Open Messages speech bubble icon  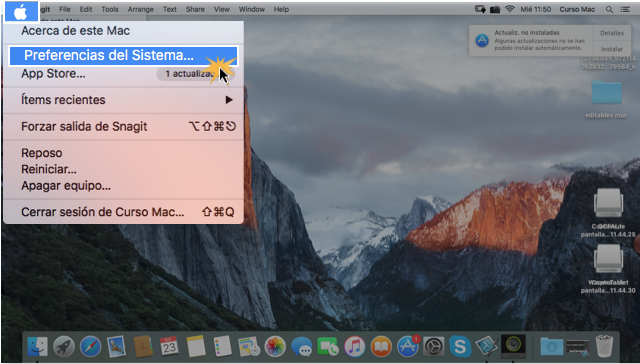[302, 347]
